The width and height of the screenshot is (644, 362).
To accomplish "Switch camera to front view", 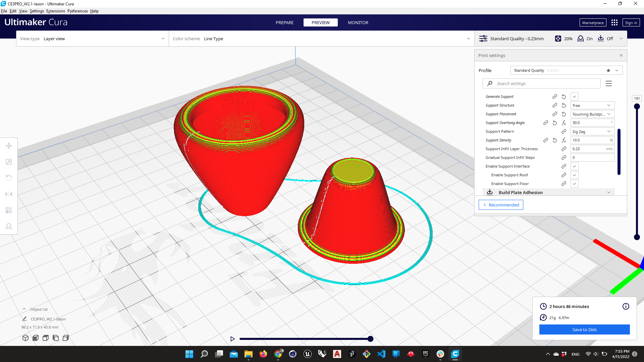I will click(x=36, y=338).
